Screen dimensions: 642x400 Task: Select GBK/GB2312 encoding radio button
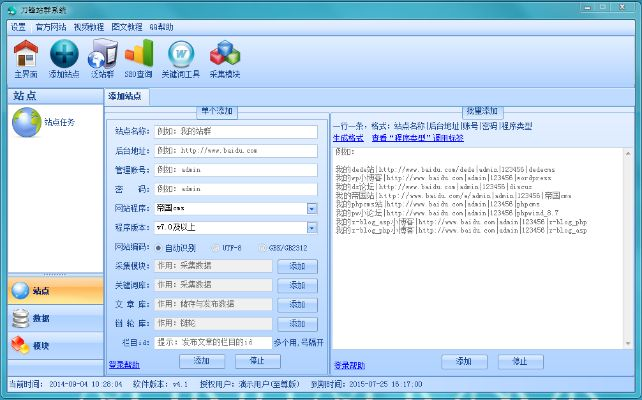(x=264, y=246)
